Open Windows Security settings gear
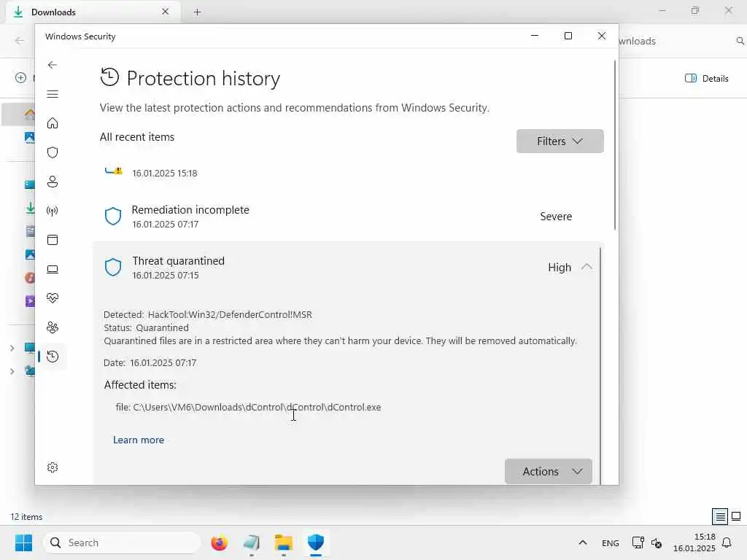Screen dimensions: 747x560 tap(53, 467)
